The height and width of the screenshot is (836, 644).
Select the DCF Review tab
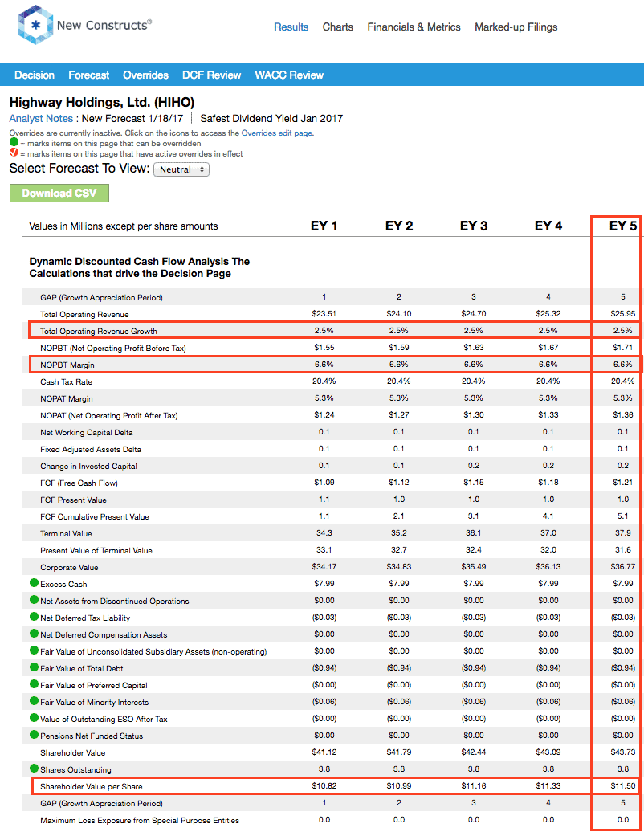(212, 75)
